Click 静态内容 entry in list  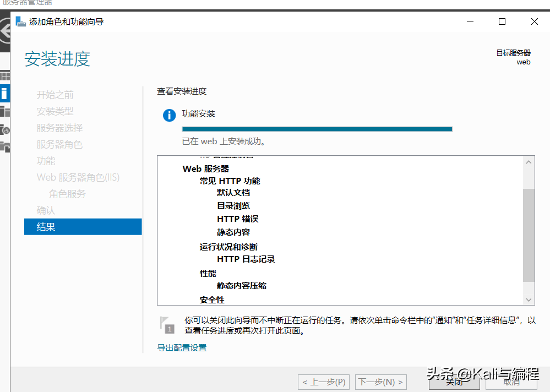click(x=233, y=232)
